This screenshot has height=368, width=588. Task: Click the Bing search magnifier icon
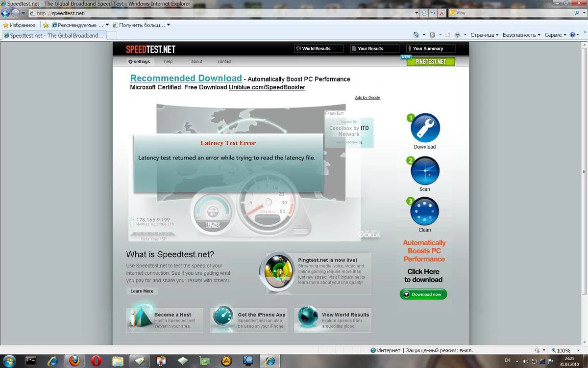(x=577, y=13)
